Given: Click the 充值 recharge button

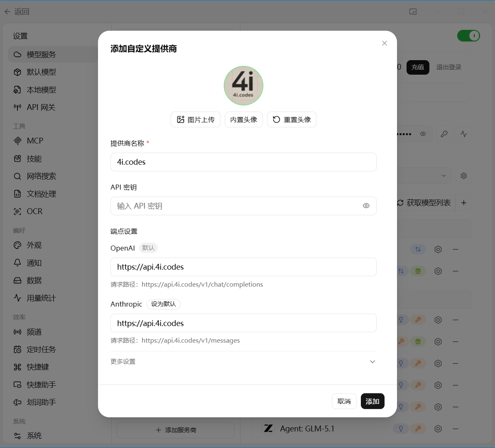Looking at the screenshot, I should (418, 67).
